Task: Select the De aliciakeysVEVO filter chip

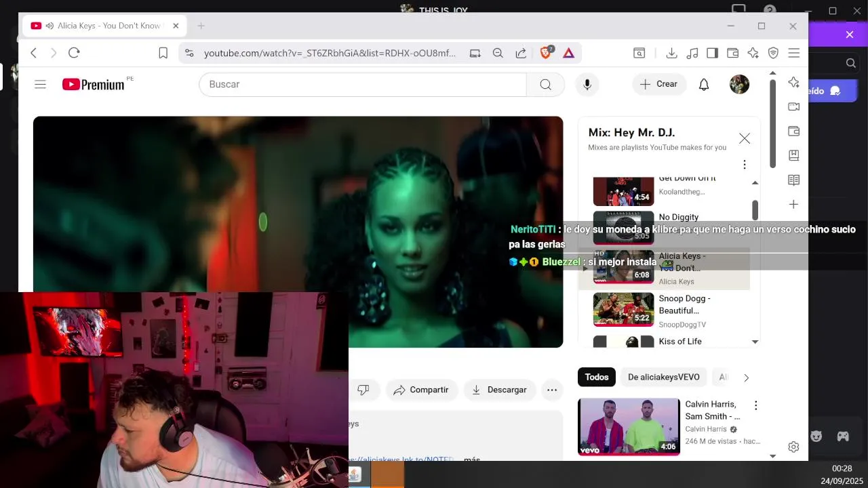Action: tap(663, 377)
